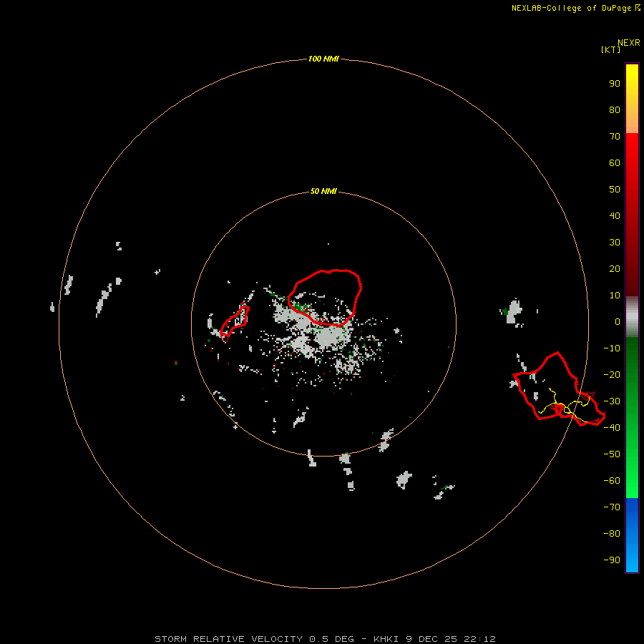
Task: Click the 90 knot scale value
Action: [x=615, y=84]
